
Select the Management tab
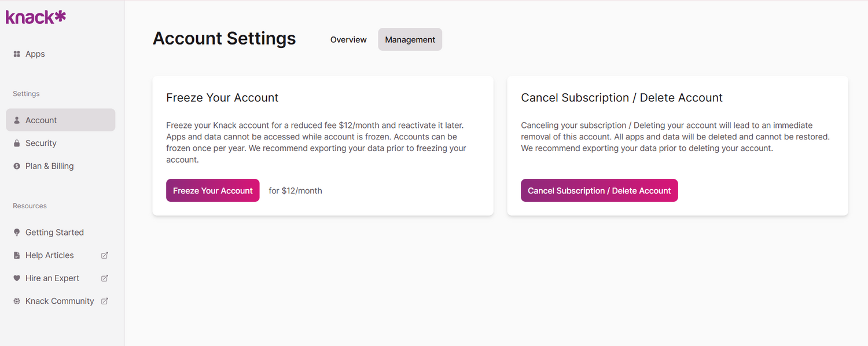pyautogui.click(x=410, y=39)
